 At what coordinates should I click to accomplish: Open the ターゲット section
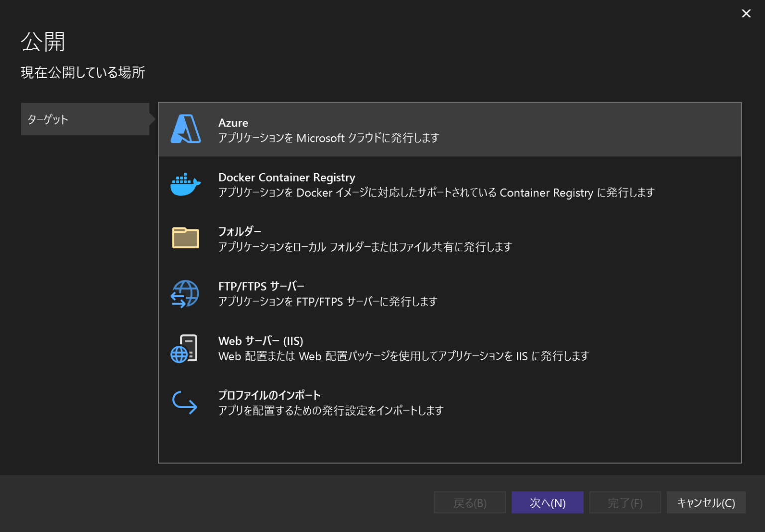(85, 119)
